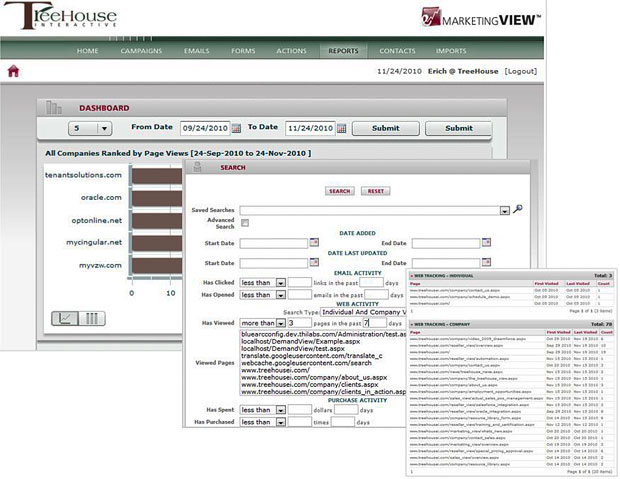Viewport: 620px width, 479px height.
Task: Click the Has Viewed past days field
Action: pyautogui.click(x=374, y=323)
